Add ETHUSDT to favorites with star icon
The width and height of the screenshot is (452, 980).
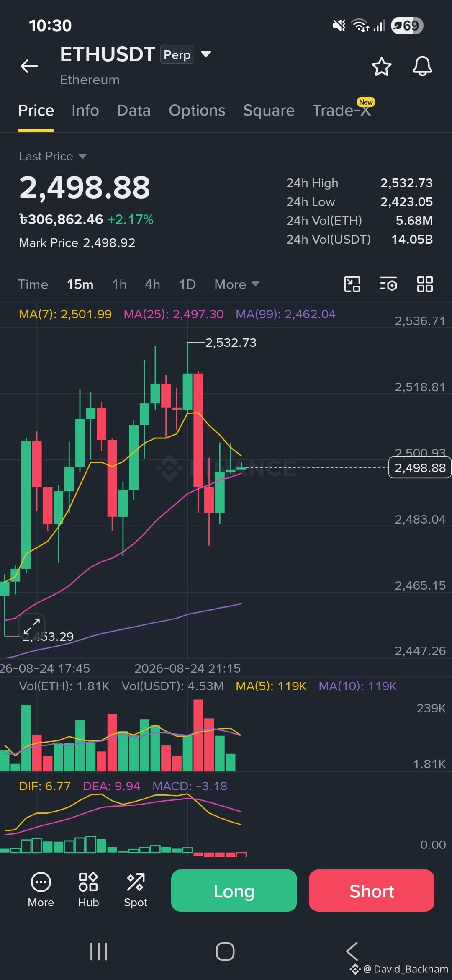click(x=381, y=66)
